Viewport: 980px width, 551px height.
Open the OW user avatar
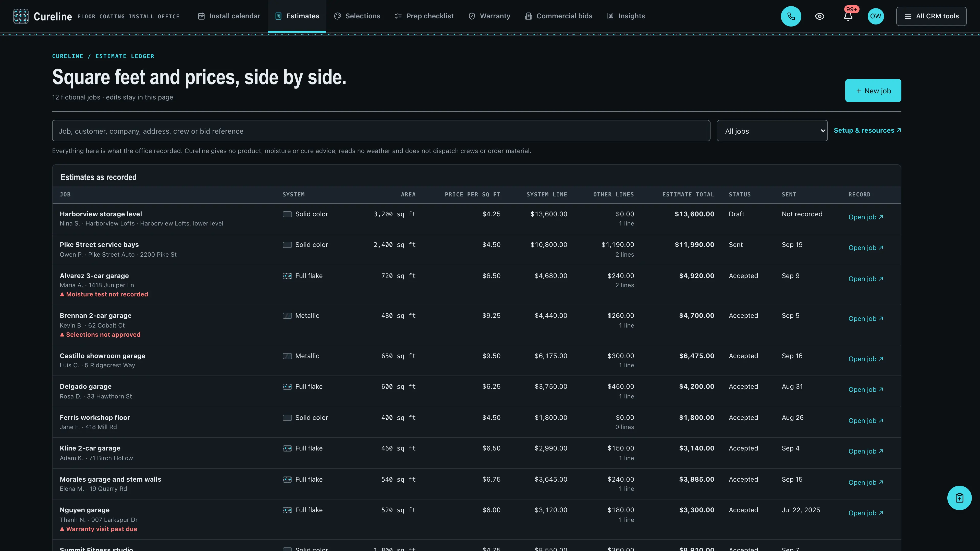[875, 16]
